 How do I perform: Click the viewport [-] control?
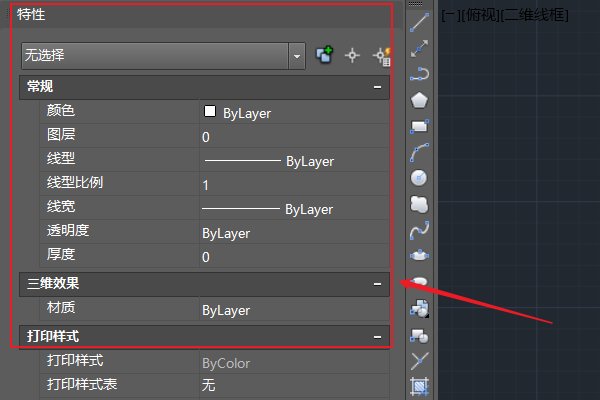450,15
